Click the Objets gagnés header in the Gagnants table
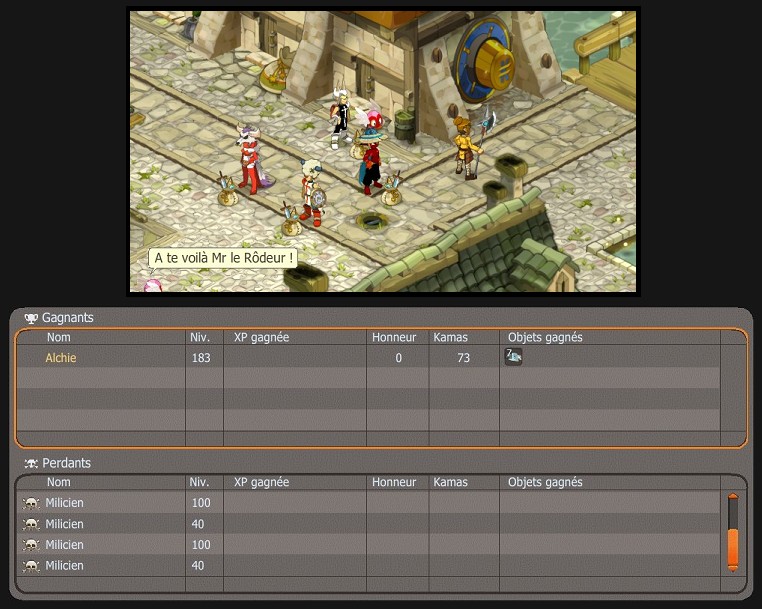Viewport: 762px width, 609px height. tap(545, 337)
